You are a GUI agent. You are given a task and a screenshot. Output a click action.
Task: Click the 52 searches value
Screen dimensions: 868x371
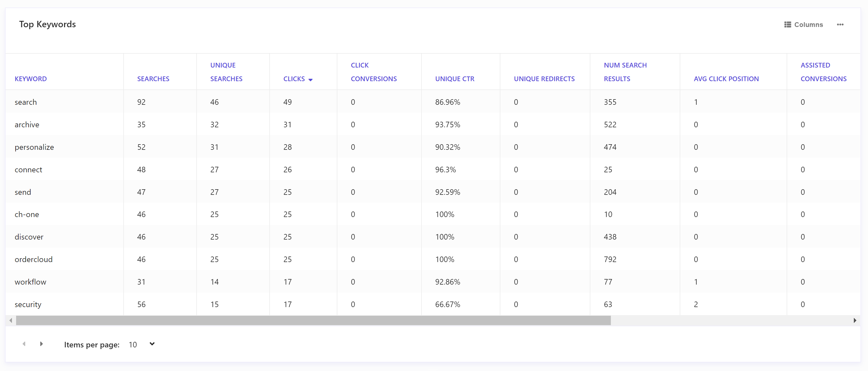point(141,147)
